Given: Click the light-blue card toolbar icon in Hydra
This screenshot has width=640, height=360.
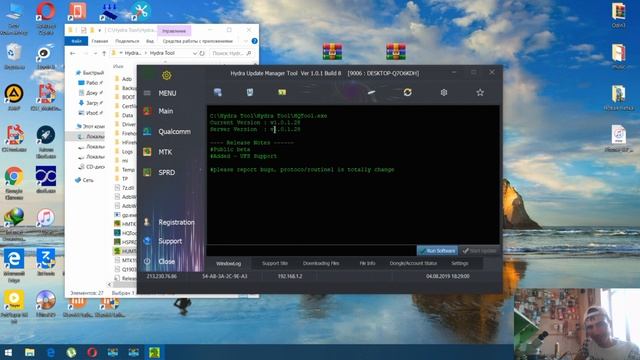Looking at the screenshot, I should coord(250,92).
